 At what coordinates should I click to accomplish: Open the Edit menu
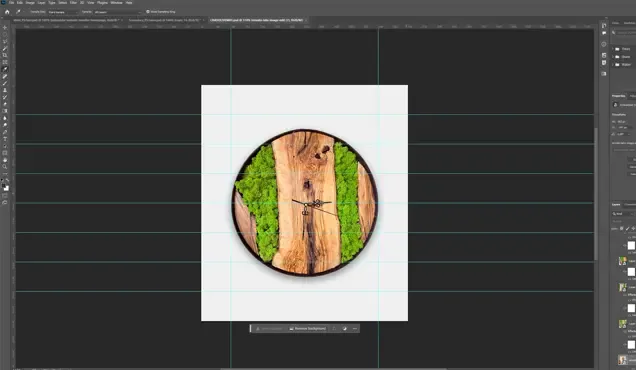pyautogui.click(x=20, y=2)
